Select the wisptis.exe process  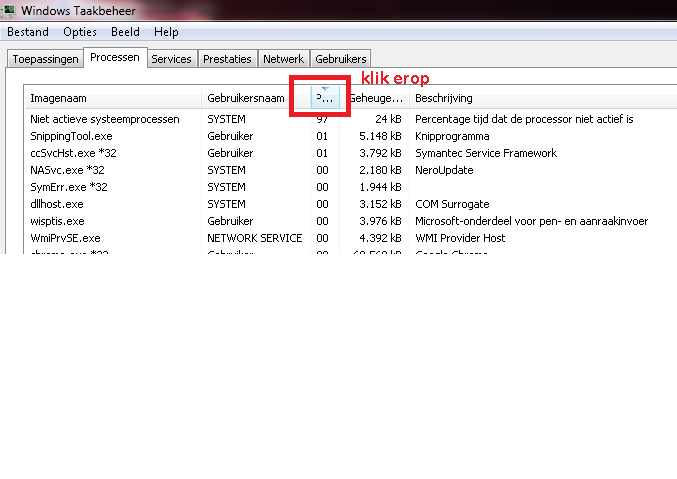[x=351, y=221]
